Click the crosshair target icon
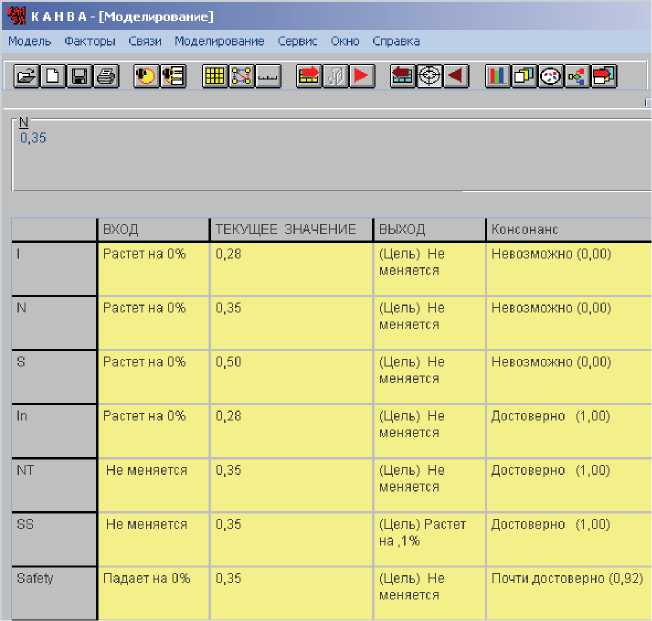Image resolution: width=652 pixels, height=621 pixels. pyautogui.click(x=429, y=76)
